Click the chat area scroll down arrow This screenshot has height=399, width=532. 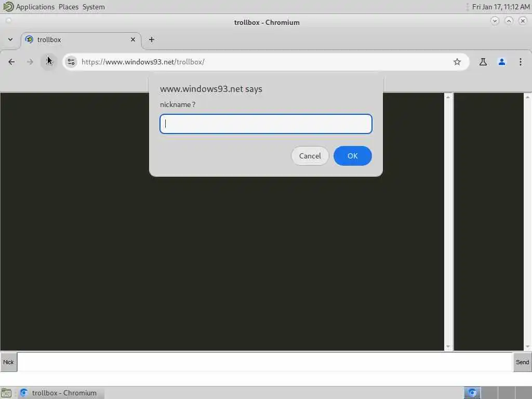448,347
